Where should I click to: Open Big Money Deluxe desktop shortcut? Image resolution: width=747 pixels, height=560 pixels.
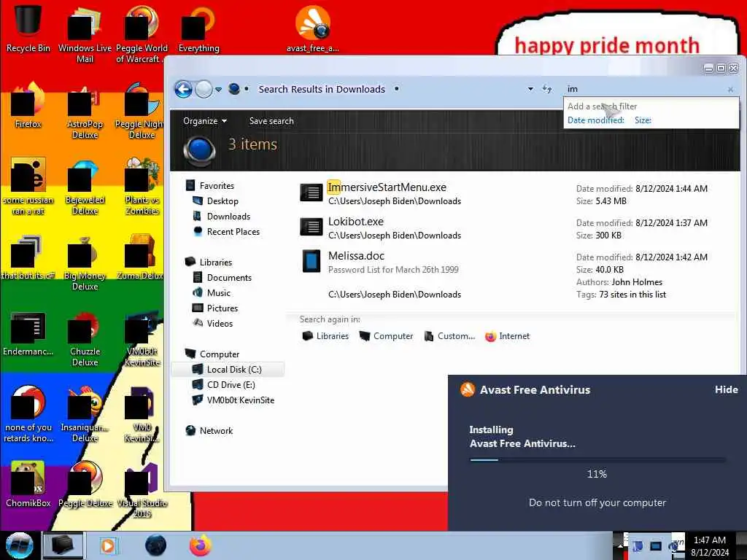coord(85,262)
